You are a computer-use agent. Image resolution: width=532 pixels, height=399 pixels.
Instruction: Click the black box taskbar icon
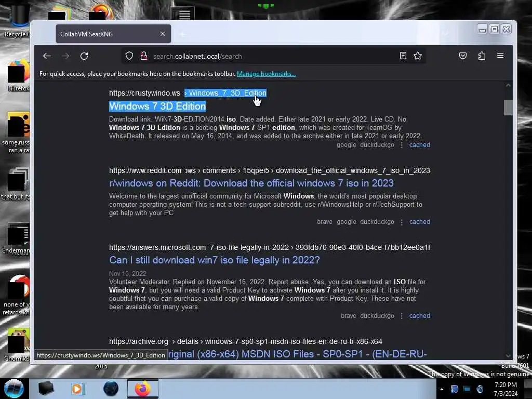click(46, 389)
